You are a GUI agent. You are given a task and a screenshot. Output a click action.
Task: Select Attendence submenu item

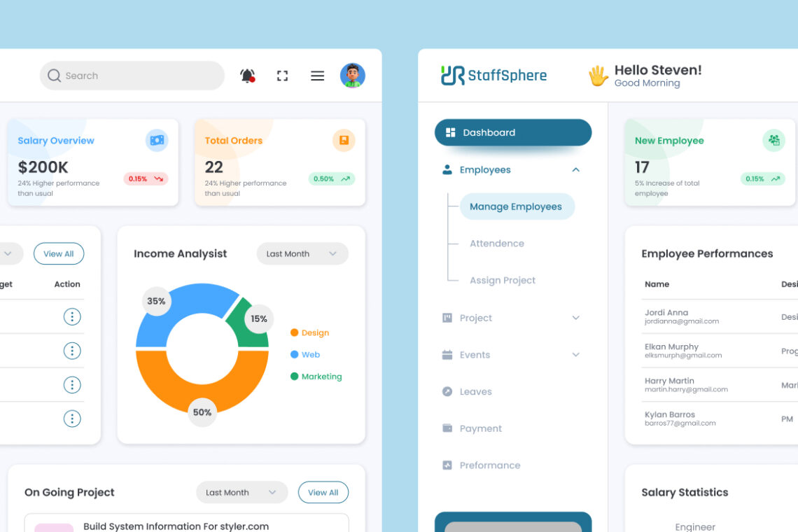[497, 244]
